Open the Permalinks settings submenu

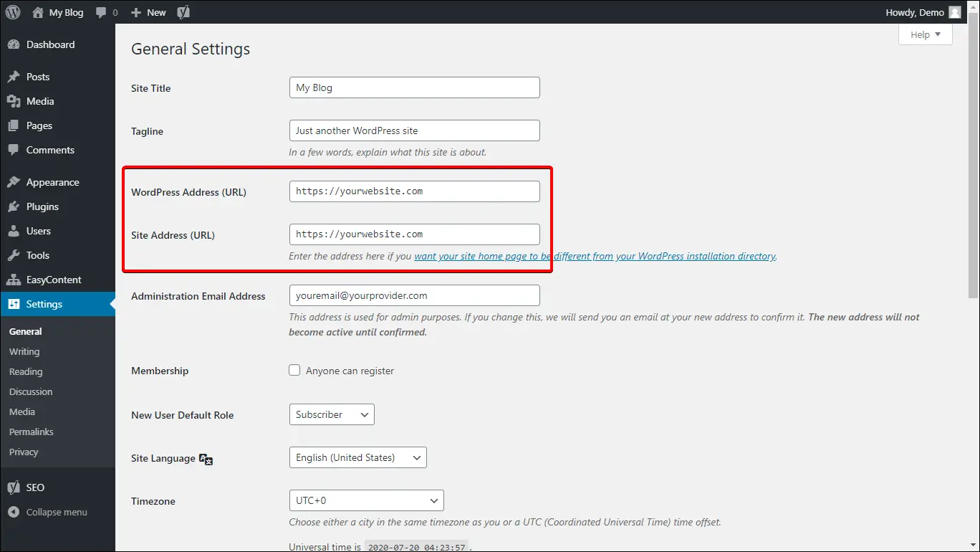point(32,432)
